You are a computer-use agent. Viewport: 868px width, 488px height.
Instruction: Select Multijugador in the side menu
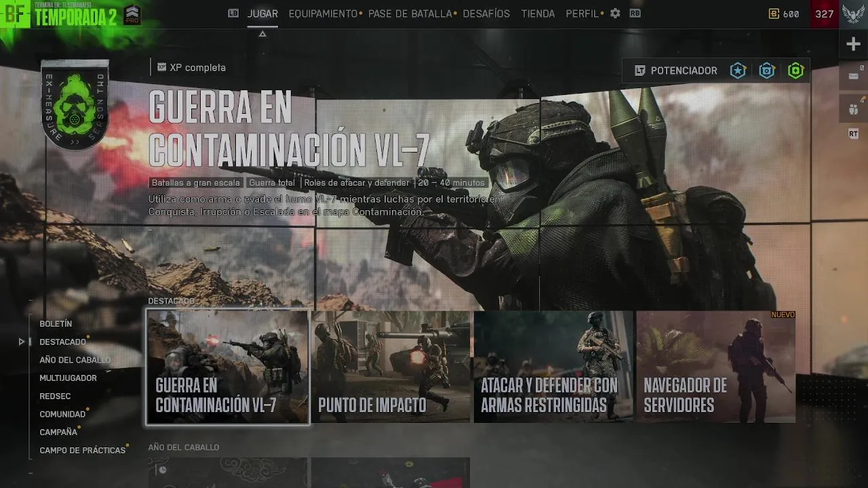[x=68, y=378]
